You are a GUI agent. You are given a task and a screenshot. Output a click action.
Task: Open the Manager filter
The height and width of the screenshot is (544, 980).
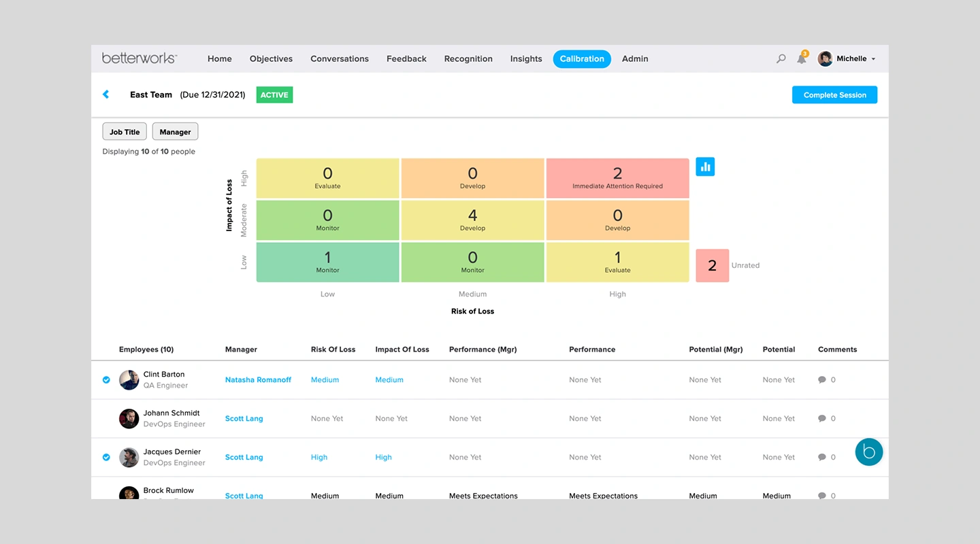point(175,132)
